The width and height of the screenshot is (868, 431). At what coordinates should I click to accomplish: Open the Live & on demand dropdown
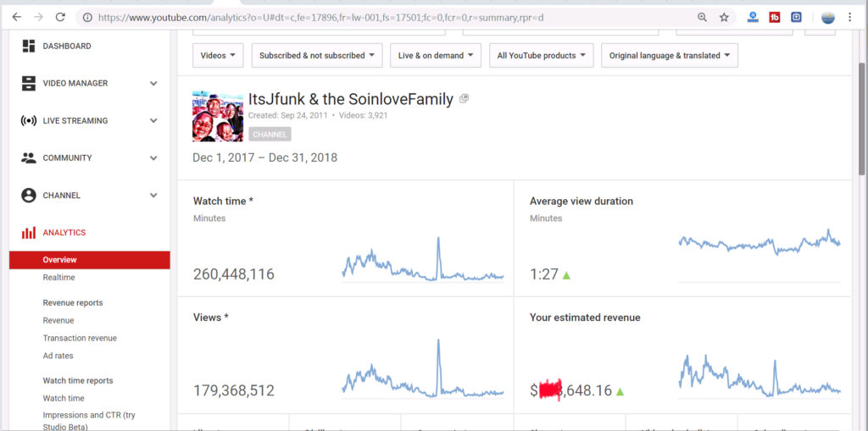click(436, 56)
